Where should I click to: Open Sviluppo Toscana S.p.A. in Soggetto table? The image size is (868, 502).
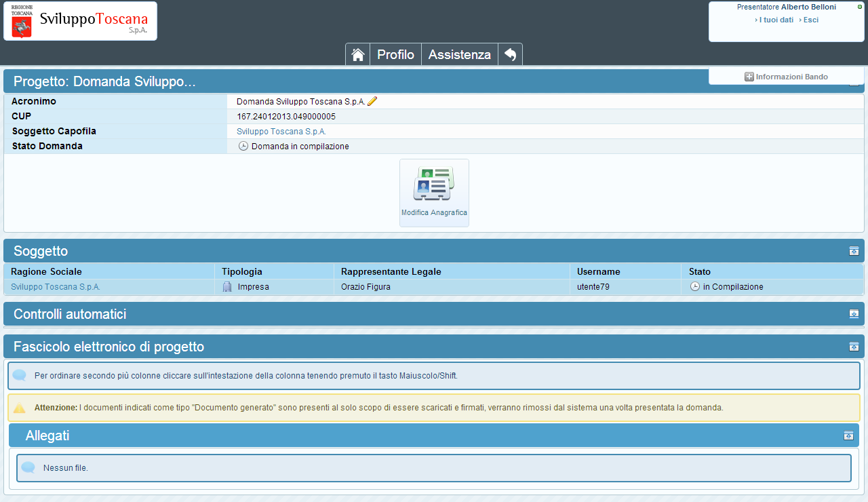click(56, 287)
